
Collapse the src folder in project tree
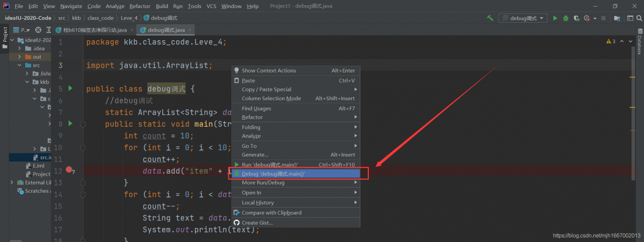20,65
